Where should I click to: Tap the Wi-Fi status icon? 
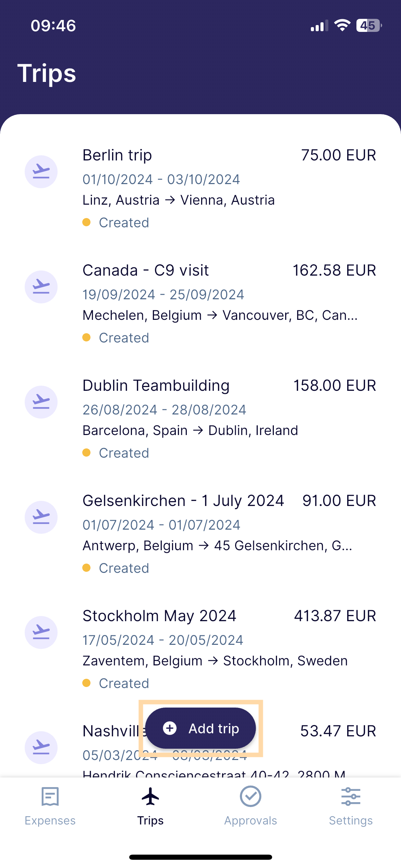[342, 25]
